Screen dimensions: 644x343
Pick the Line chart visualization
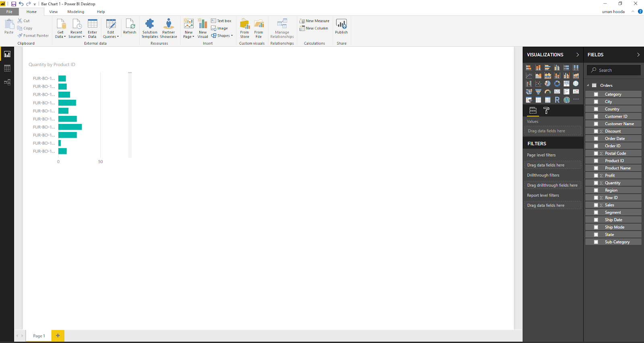[529, 76]
